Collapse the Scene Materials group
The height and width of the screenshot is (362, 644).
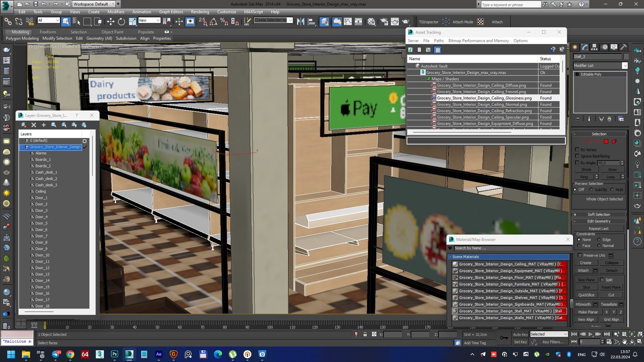click(450, 257)
